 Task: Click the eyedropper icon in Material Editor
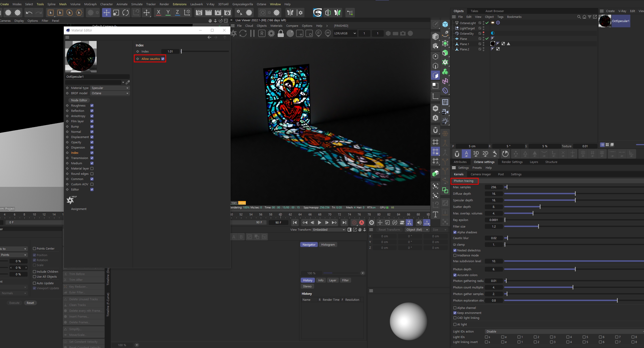coord(128,82)
